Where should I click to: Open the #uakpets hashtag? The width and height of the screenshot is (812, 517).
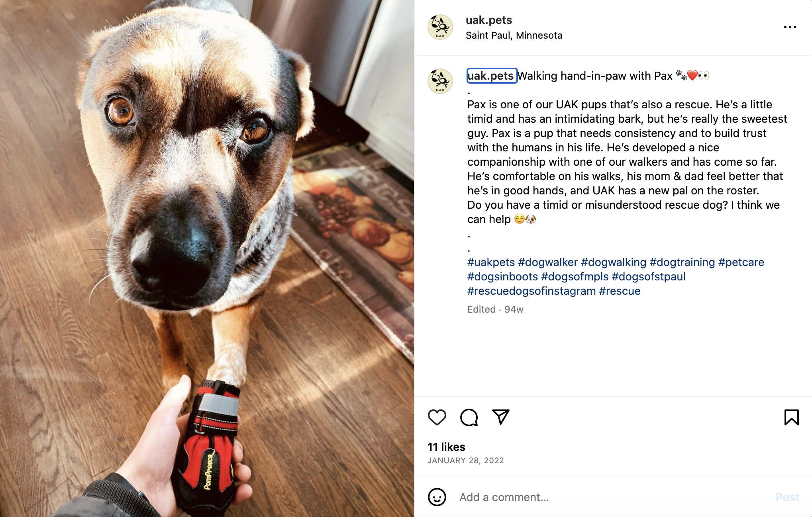click(491, 262)
